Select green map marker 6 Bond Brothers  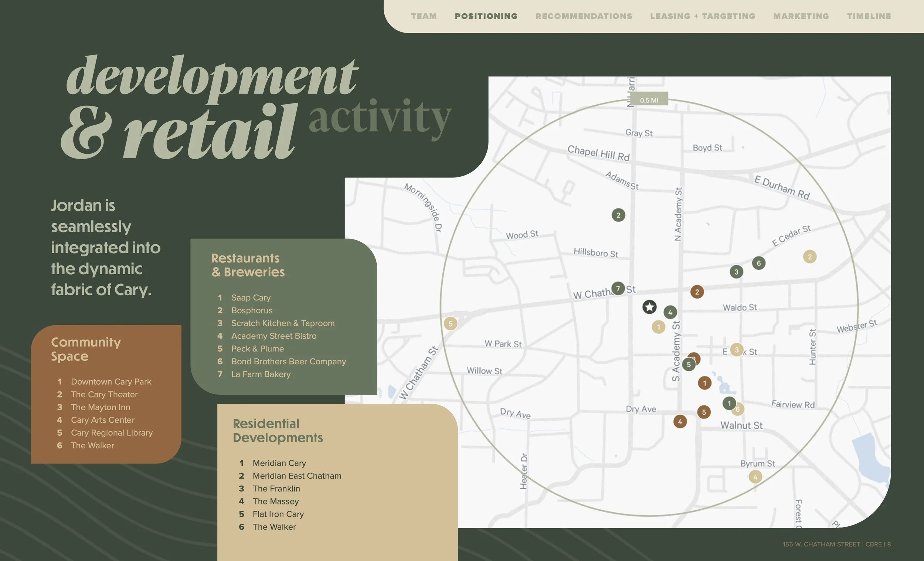tap(759, 263)
